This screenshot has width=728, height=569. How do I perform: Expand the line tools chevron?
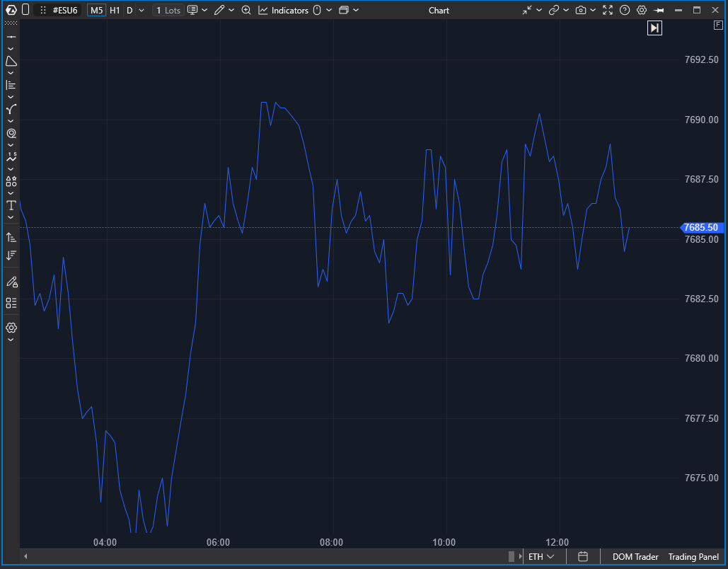(11, 49)
